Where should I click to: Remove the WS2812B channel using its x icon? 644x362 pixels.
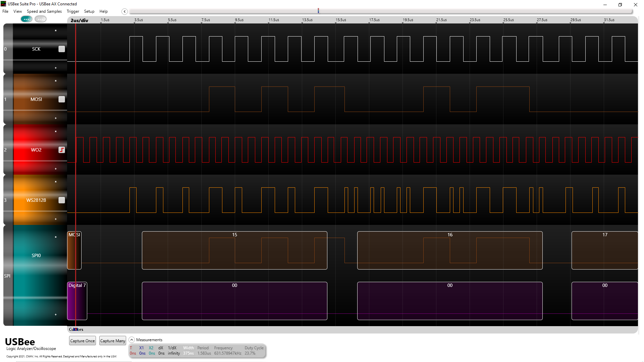click(56, 182)
